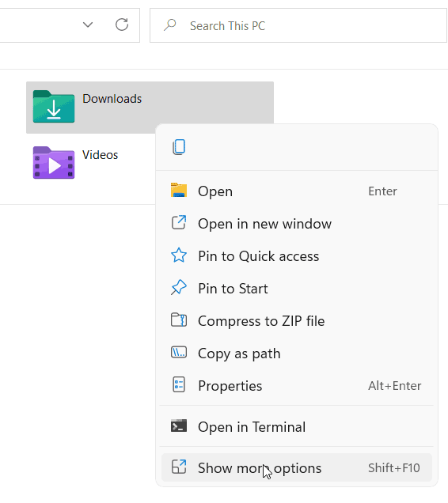Image resolution: width=448 pixels, height=503 pixels.
Task: Select the green Downloads folder icon
Action: coord(54,107)
